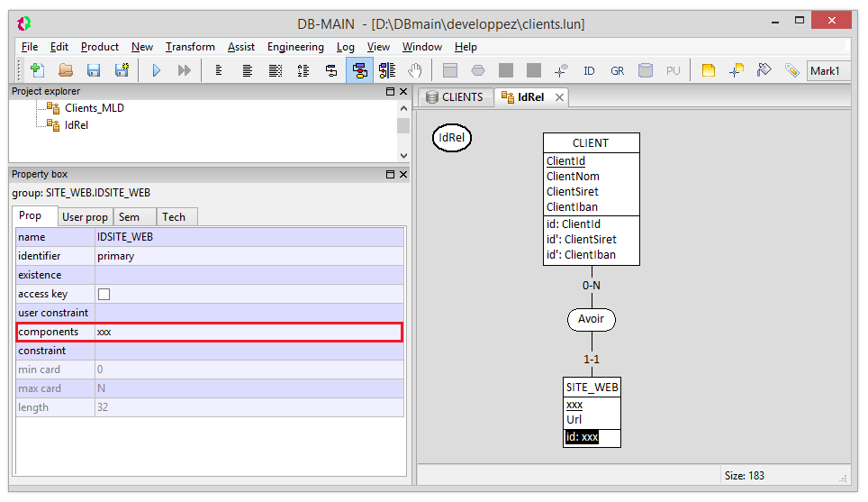Toggle the access key checkbox
This screenshot has width=868, height=502.
[x=104, y=294]
